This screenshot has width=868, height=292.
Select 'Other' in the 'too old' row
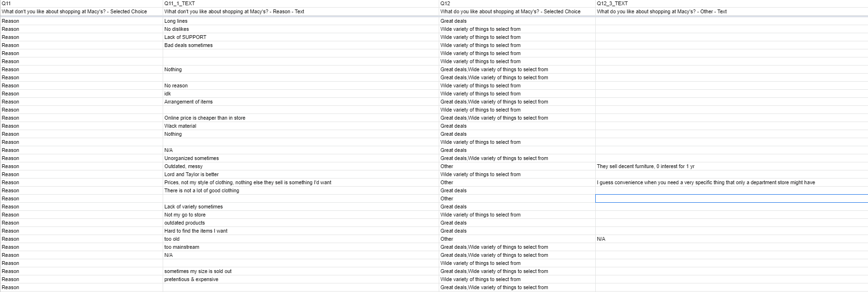pos(517,239)
